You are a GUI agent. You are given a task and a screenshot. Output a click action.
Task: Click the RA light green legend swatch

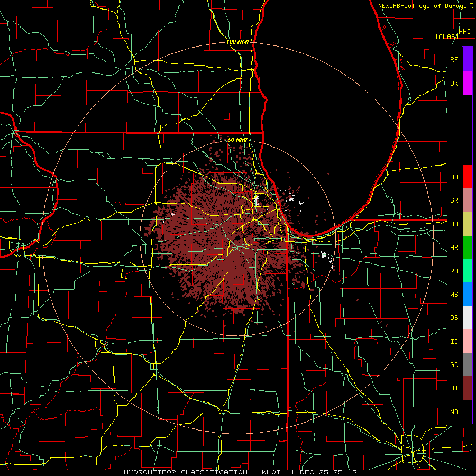pyautogui.click(x=467, y=271)
